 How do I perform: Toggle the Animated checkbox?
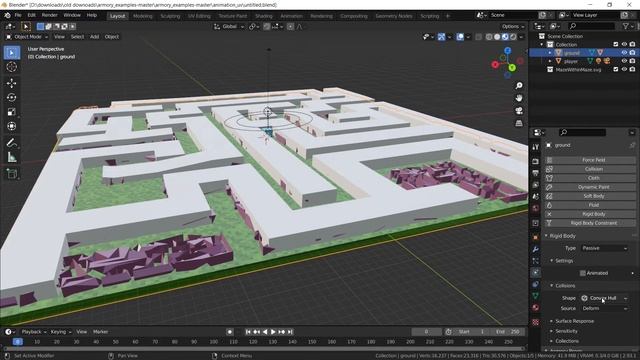(x=582, y=273)
